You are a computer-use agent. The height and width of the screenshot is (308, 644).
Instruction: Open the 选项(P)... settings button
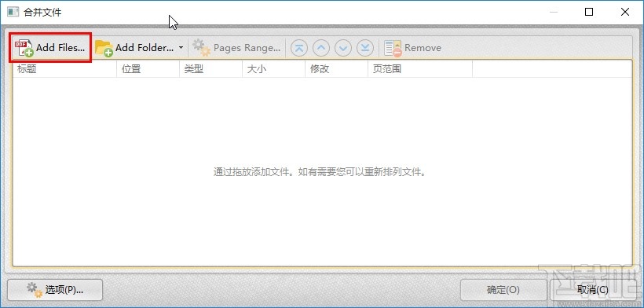coord(55,290)
